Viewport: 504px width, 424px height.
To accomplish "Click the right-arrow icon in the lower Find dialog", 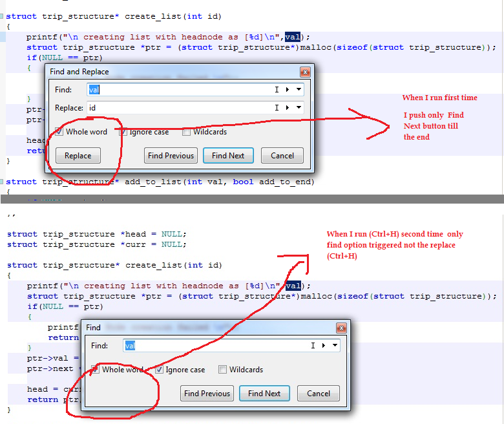I will [x=323, y=346].
